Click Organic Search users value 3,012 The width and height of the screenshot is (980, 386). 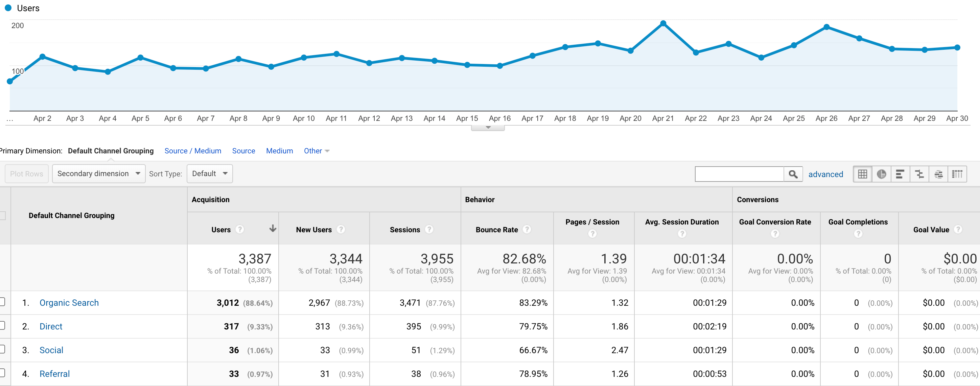(228, 303)
